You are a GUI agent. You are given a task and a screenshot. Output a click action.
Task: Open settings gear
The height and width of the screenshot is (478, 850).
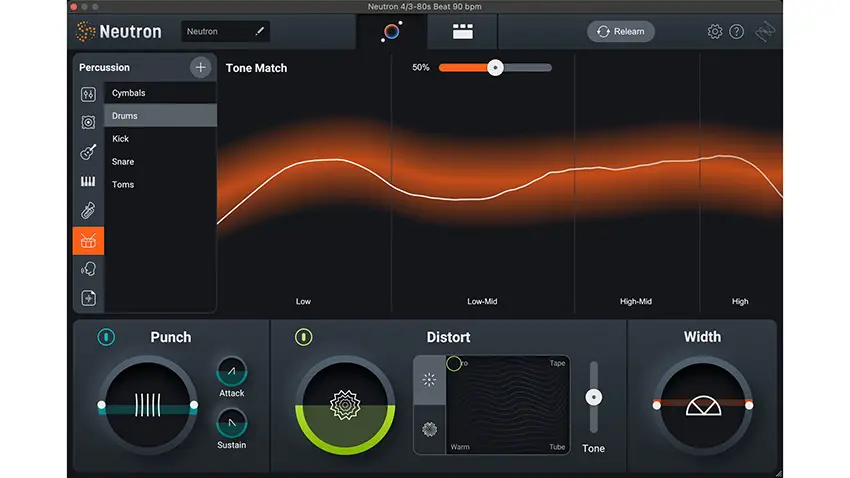click(x=714, y=31)
